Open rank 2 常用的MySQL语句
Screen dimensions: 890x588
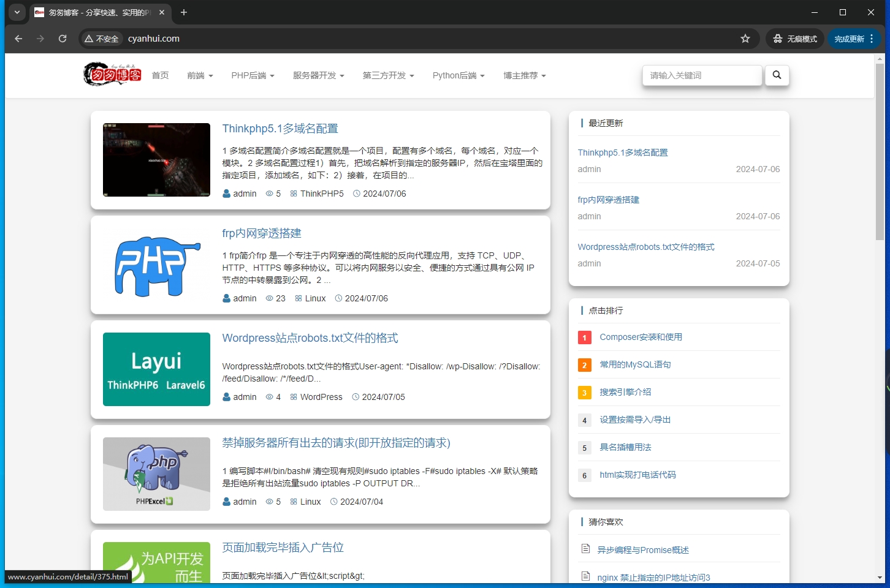click(635, 364)
